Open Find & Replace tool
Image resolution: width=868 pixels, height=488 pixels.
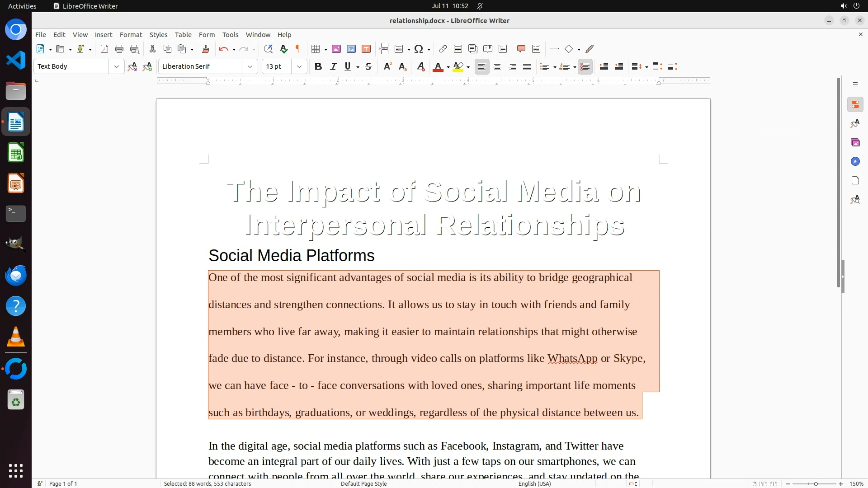pyautogui.click(x=268, y=49)
